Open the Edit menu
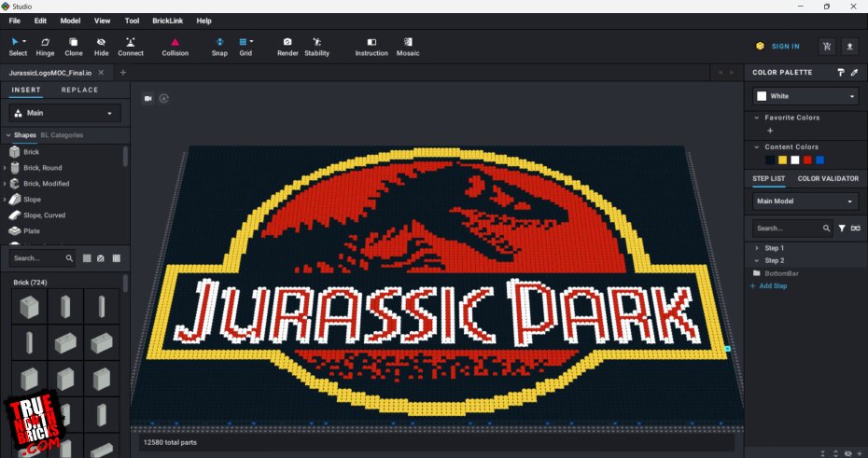Image resolution: width=868 pixels, height=458 pixels. pos(40,21)
